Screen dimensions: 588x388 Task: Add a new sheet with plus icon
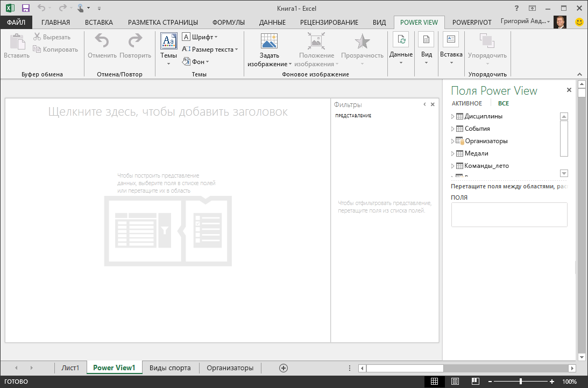pos(284,368)
